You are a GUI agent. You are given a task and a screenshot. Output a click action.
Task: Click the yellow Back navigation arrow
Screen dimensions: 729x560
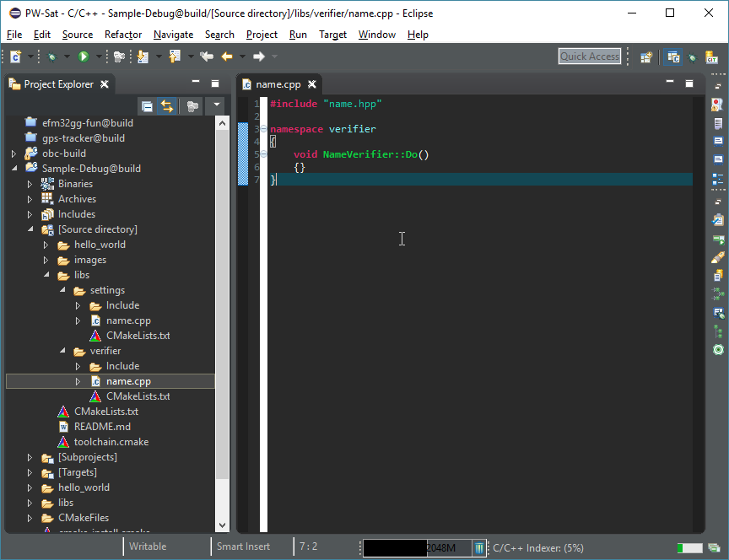pyautogui.click(x=227, y=57)
